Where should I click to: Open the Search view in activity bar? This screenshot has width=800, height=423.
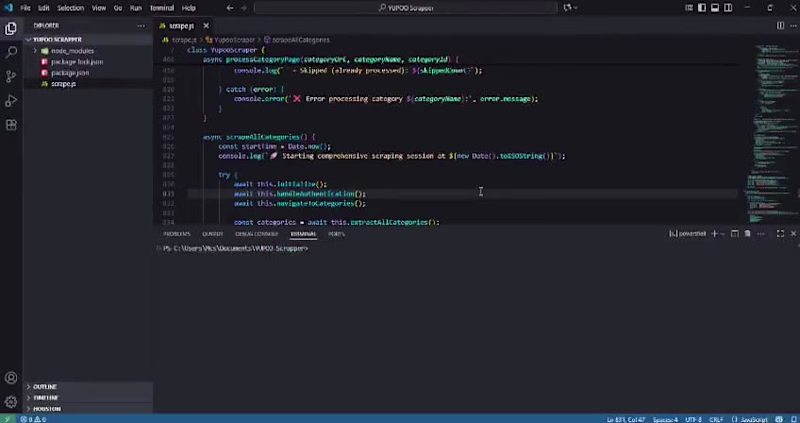[x=11, y=53]
